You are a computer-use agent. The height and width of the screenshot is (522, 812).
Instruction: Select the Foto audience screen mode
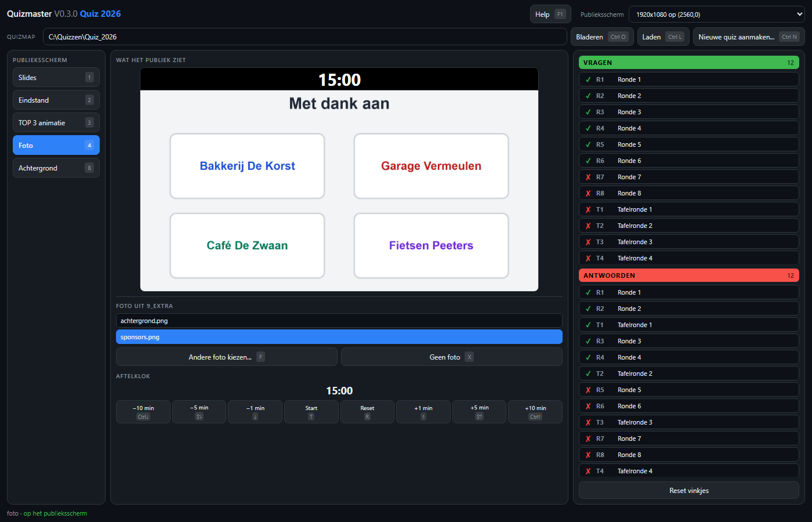56,145
